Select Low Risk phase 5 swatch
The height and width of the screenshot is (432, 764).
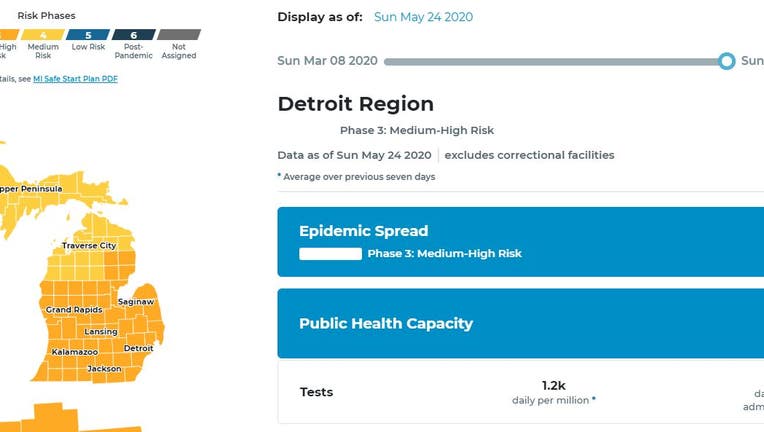(88, 35)
